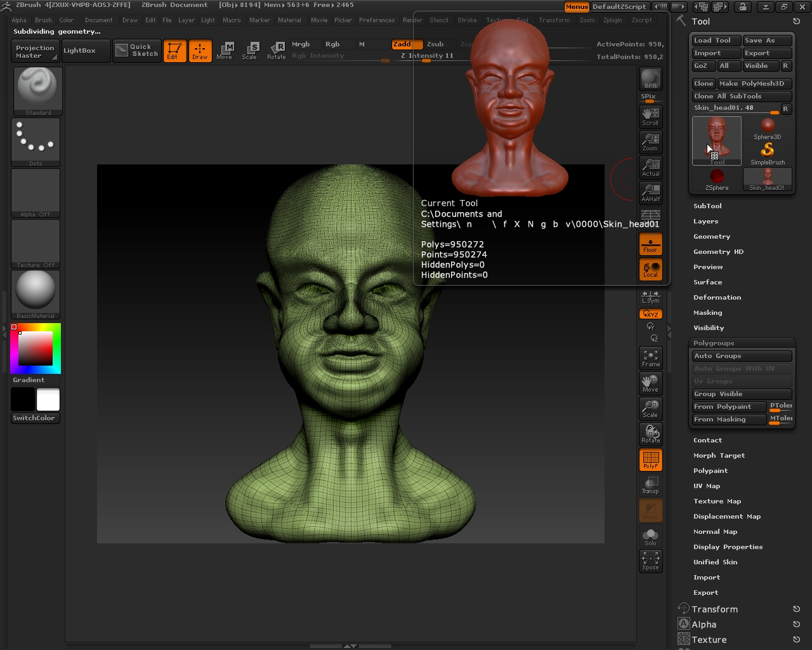812x650 pixels.
Task: Select the Scale mode in top shelf
Action: click(x=250, y=51)
